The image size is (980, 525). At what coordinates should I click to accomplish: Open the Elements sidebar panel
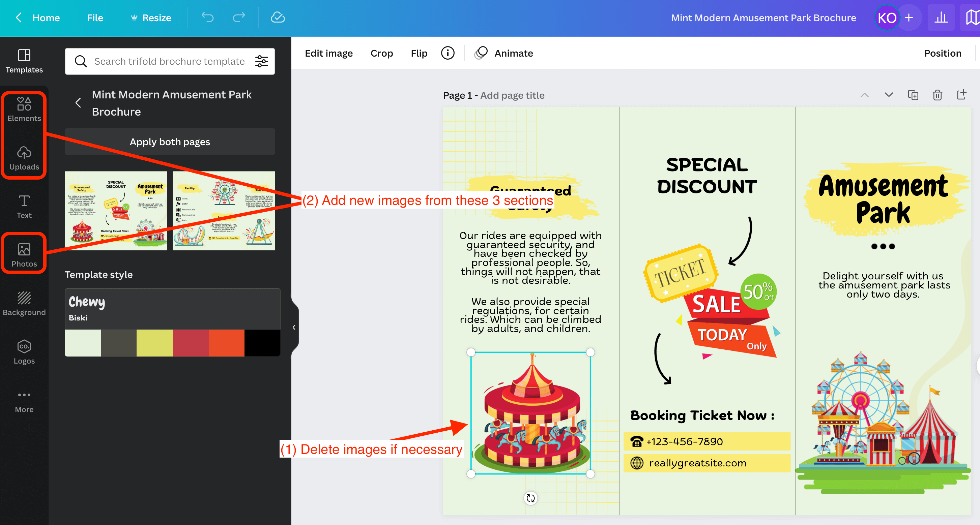point(24,109)
